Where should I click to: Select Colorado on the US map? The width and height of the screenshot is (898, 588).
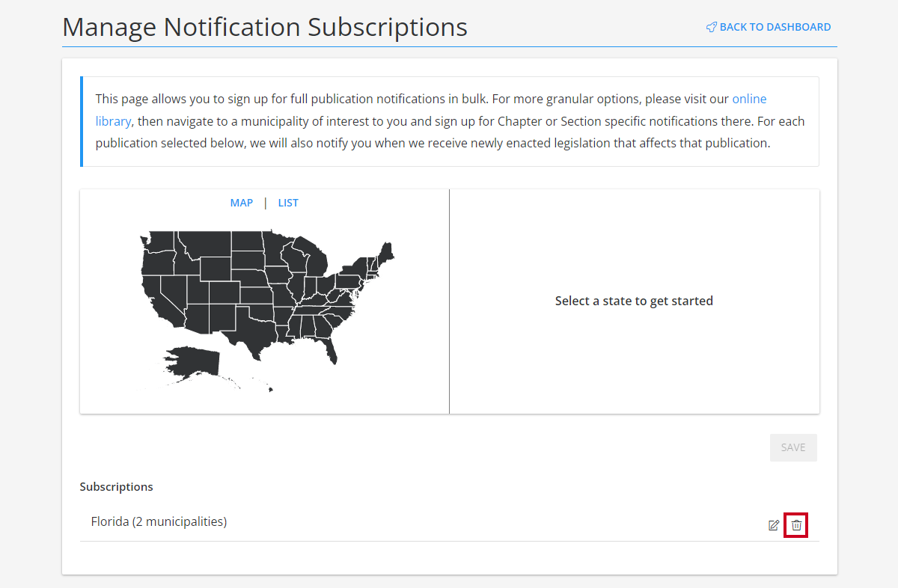click(223, 293)
